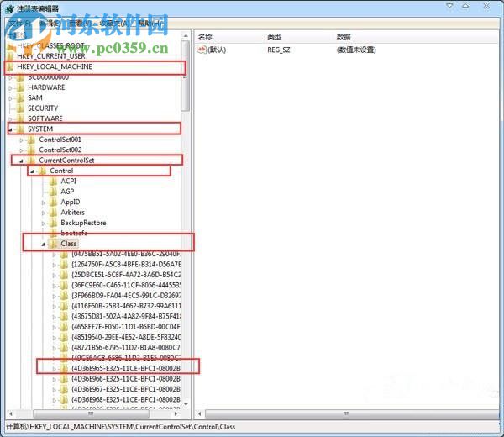The width and height of the screenshot is (504, 437).
Task: Click the ControlSet001 folder icon
Action: pyautogui.click(x=31, y=140)
